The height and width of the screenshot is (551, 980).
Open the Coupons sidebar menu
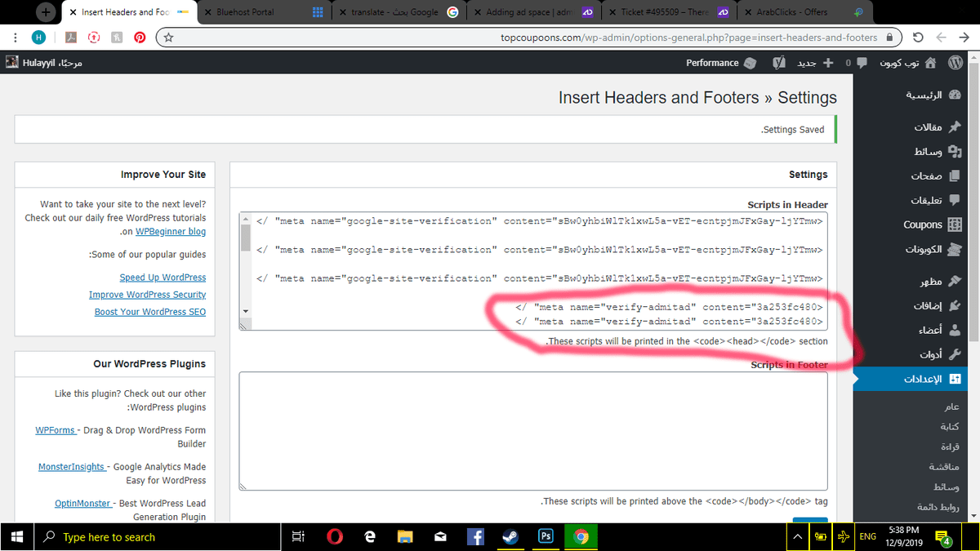click(931, 224)
